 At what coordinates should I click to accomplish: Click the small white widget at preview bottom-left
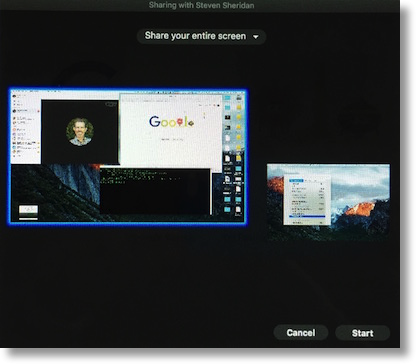tap(28, 210)
